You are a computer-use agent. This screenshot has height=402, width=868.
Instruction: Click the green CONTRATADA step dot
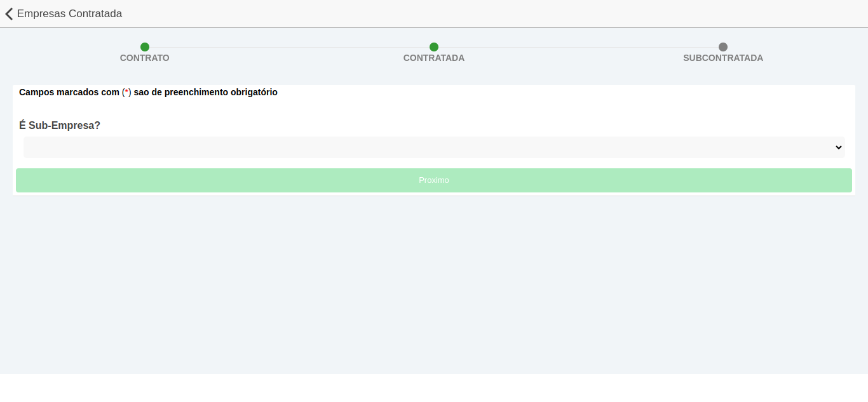[434, 47]
